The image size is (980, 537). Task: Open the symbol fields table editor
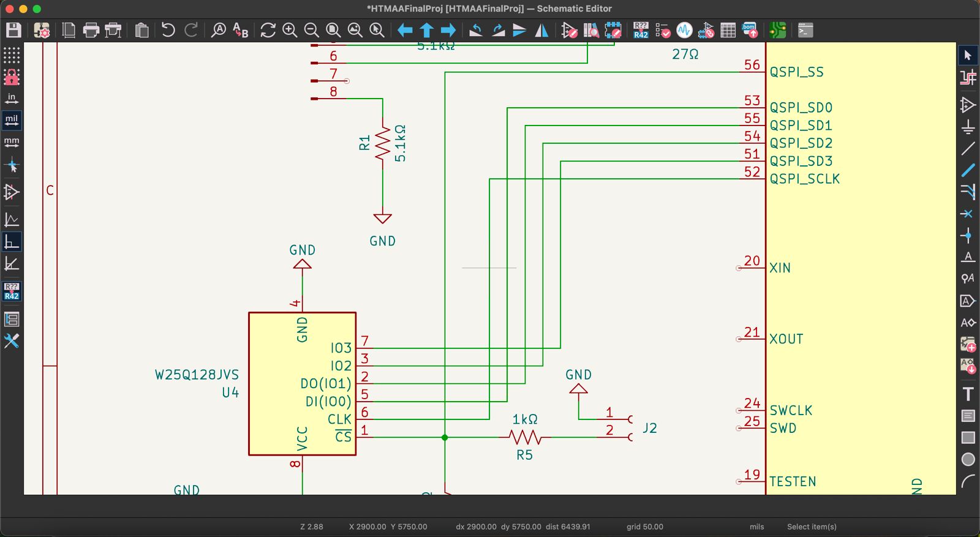point(728,30)
